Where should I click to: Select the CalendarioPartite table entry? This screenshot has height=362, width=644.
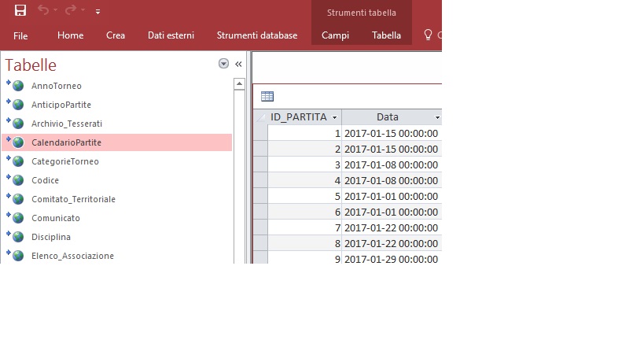pyautogui.click(x=117, y=142)
